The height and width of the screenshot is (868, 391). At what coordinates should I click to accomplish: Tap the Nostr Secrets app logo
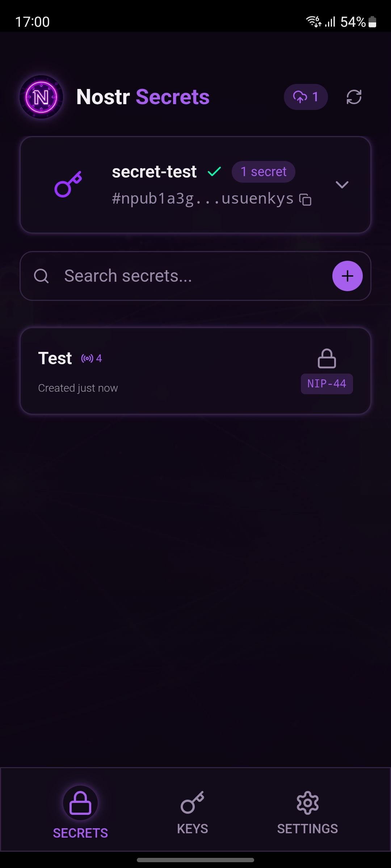tap(41, 97)
